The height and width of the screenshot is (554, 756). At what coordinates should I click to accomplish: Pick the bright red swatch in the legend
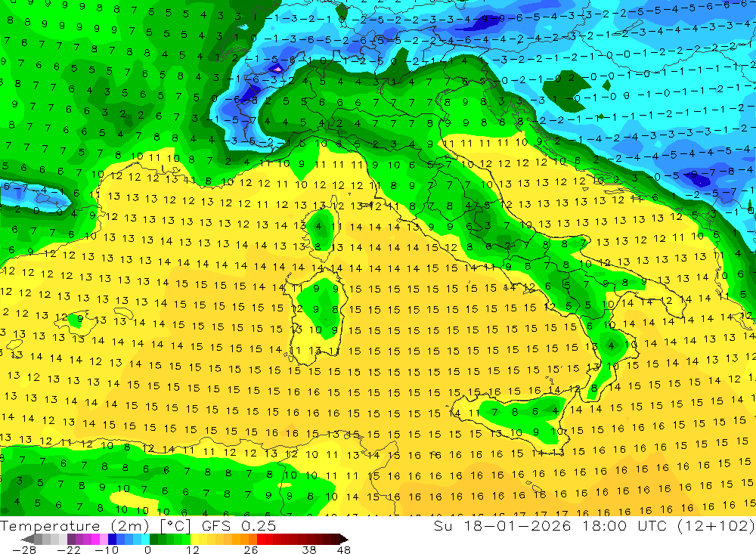[x=261, y=539]
